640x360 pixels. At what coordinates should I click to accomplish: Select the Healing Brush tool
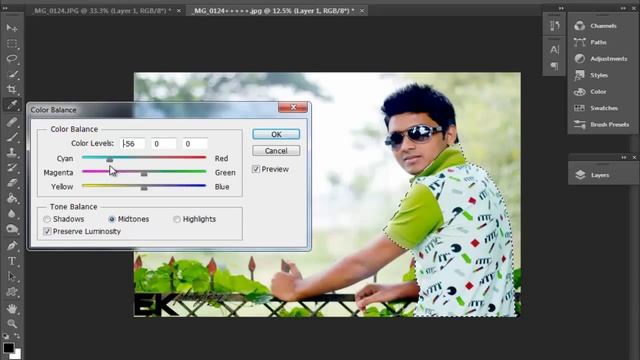(x=12, y=122)
